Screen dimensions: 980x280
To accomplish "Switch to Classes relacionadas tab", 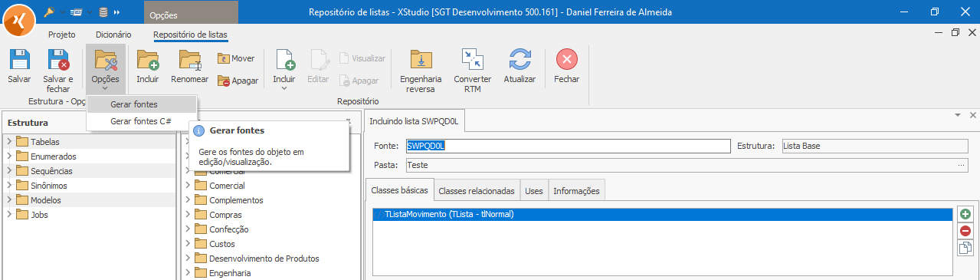I will (477, 190).
